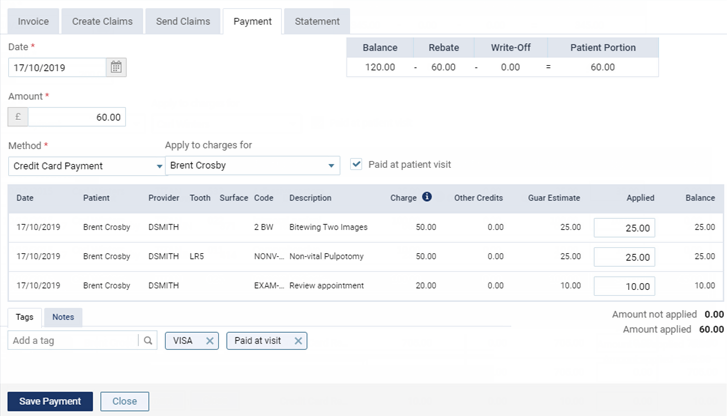727x416 pixels.
Task: Click the Tooth column header
Action: [x=200, y=198]
